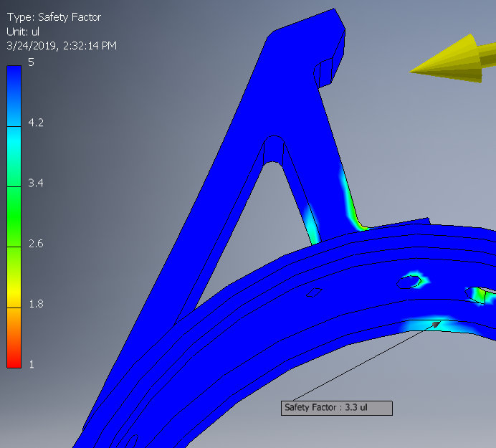Click legend minimum value 1
The height and width of the screenshot is (448, 496).
coord(32,364)
